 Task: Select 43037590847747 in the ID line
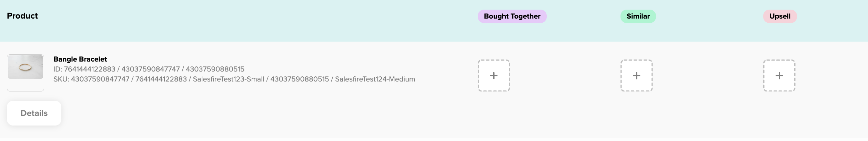pyautogui.click(x=151, y=69)
